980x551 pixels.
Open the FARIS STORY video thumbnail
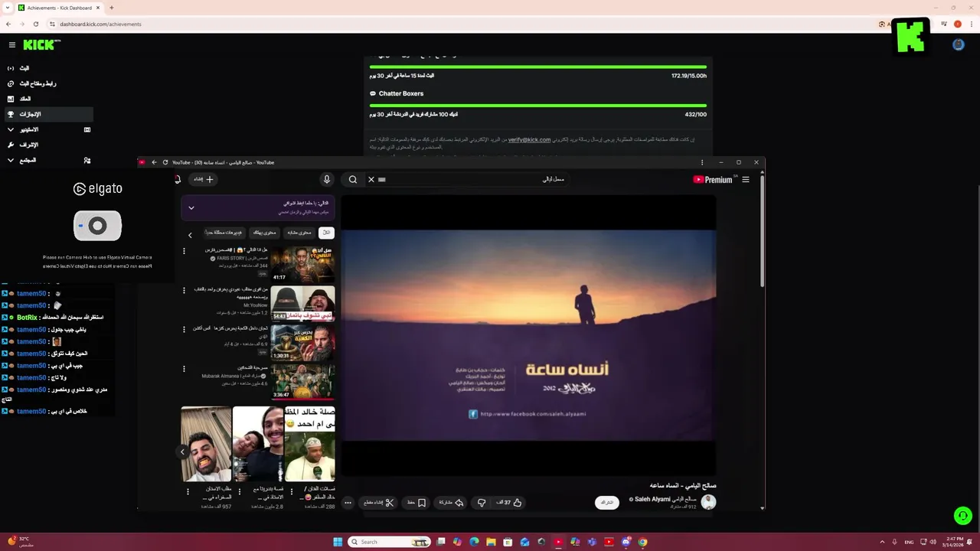coord(302,264)
